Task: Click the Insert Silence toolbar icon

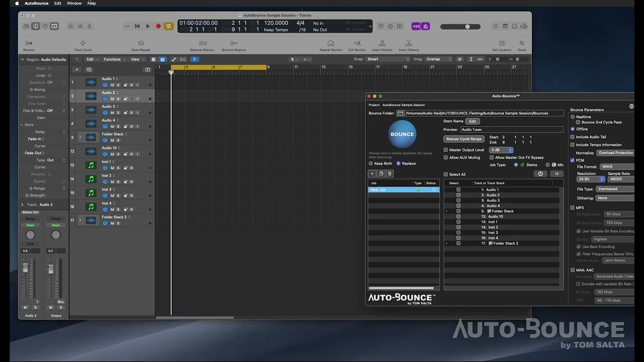Action: pyautogui.click(x=409, y=43)
